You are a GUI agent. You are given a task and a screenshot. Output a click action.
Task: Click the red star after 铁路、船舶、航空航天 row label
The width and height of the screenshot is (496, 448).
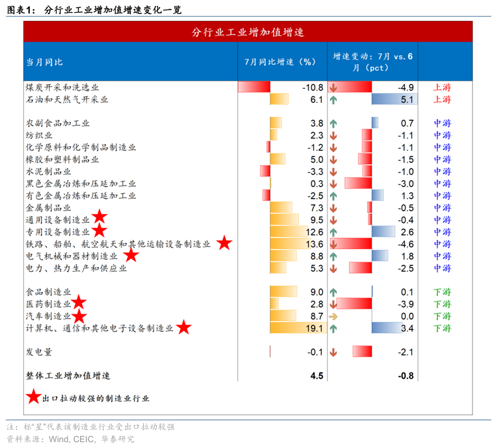224,243
